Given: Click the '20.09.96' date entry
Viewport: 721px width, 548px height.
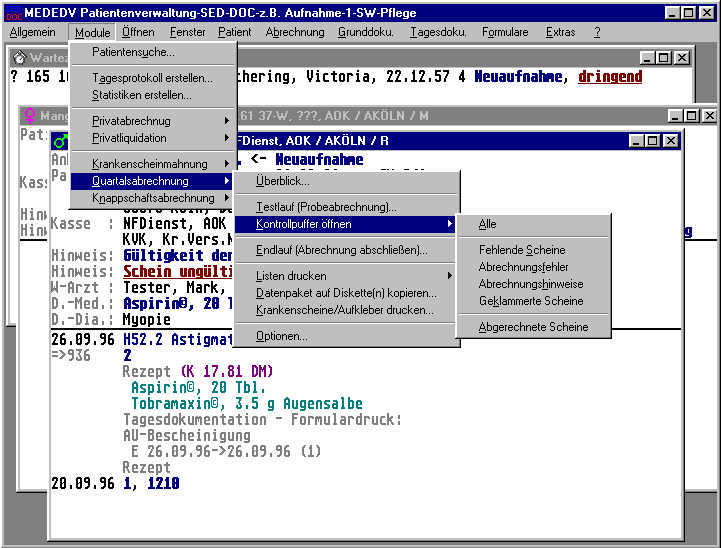Looking at the screenshot, I should 83,484.
